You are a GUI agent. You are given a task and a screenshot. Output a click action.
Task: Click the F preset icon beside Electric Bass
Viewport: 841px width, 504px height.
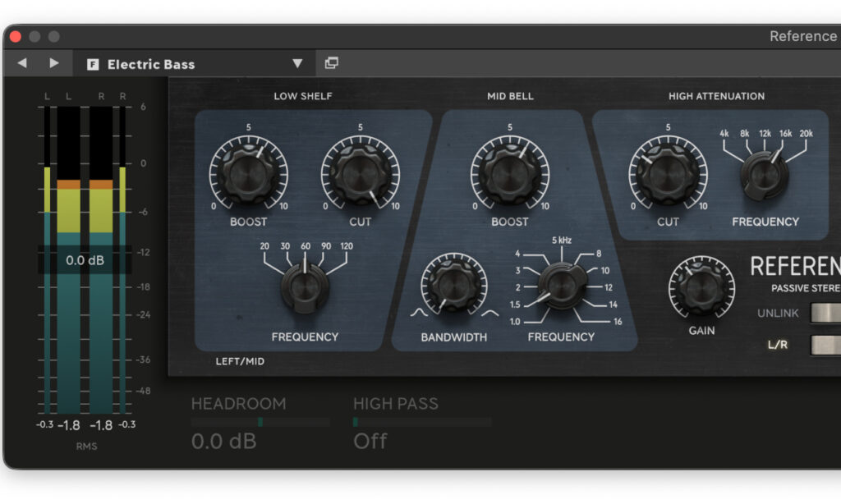(93, 64)
